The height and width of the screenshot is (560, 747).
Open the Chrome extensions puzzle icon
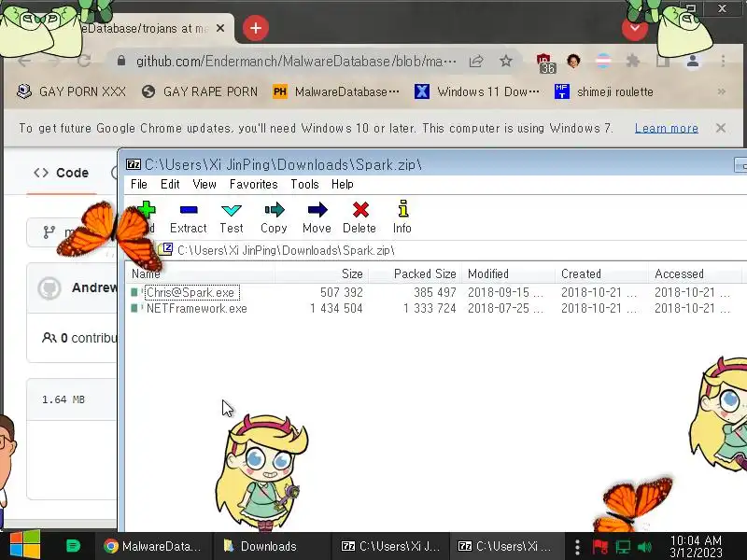click(x=633, y=61)
